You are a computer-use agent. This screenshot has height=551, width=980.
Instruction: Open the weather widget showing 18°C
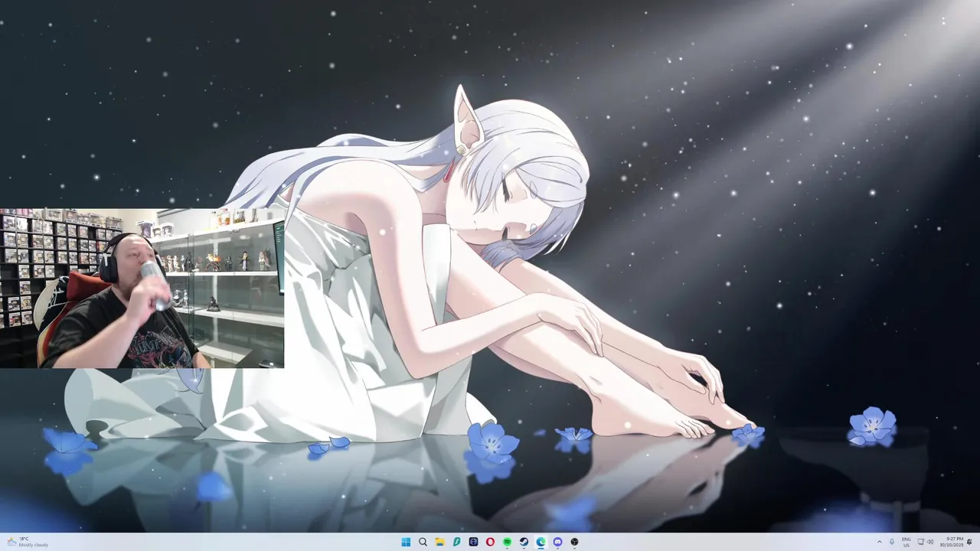[x=28, y=542]
